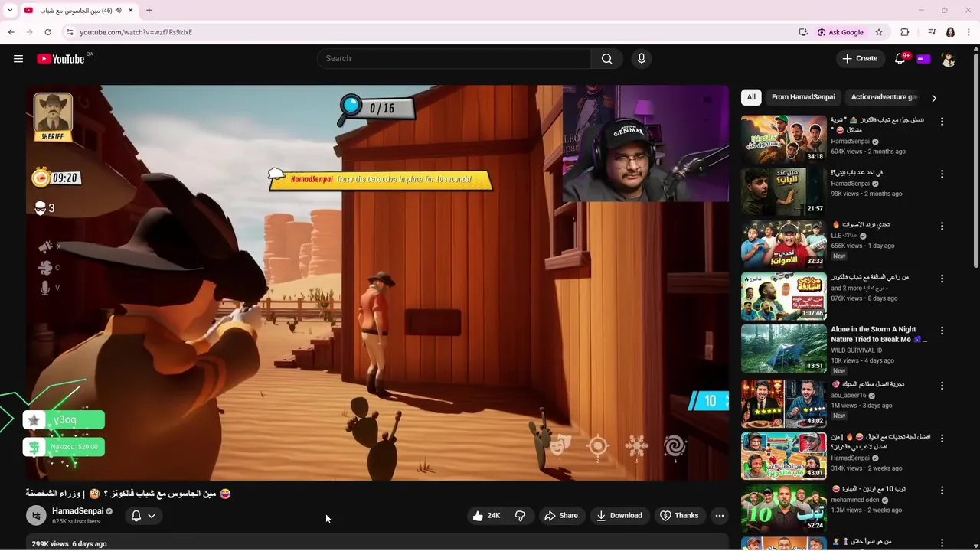Open browser extensions puzzle icon
The image size is (980, 551).
click(x=904, y=32)
